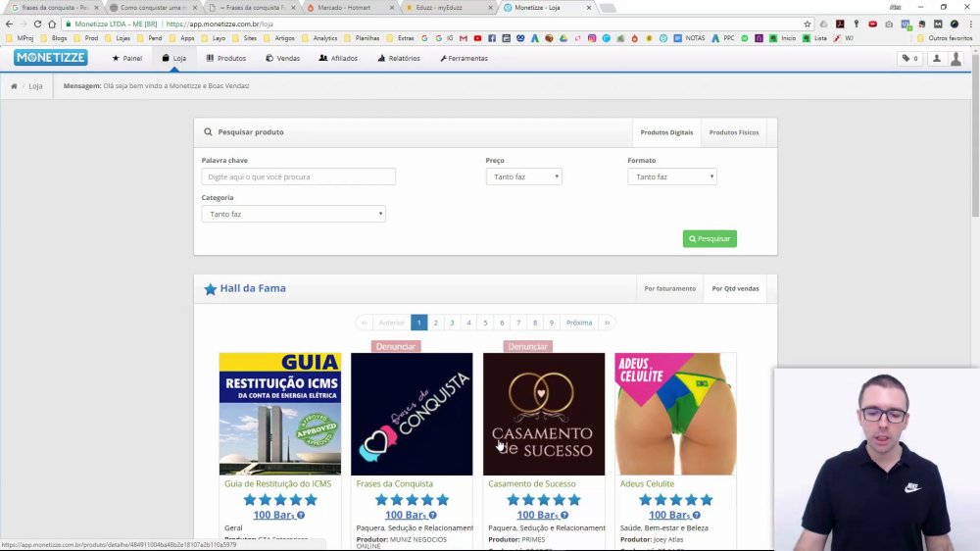Open Outros favoritos bookmarks folder
Image resolution: width=980 pixels, height=551 pixels.
(x=945, y=38)
